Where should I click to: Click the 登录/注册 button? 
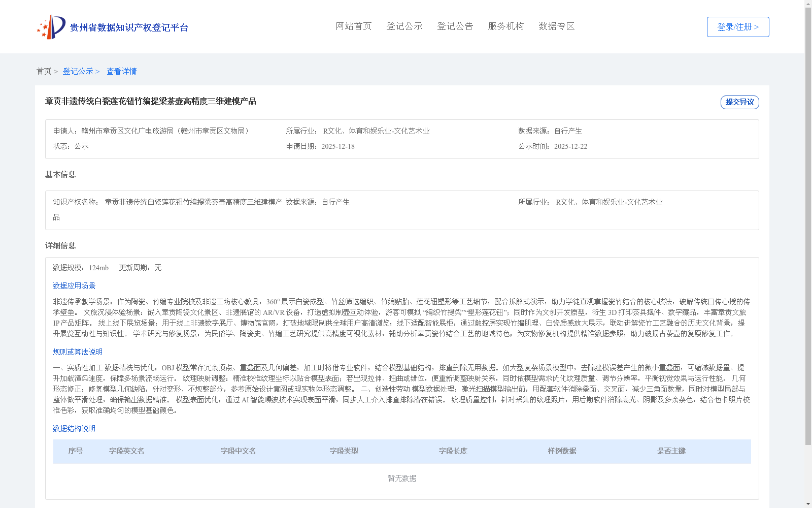(738, 27)
